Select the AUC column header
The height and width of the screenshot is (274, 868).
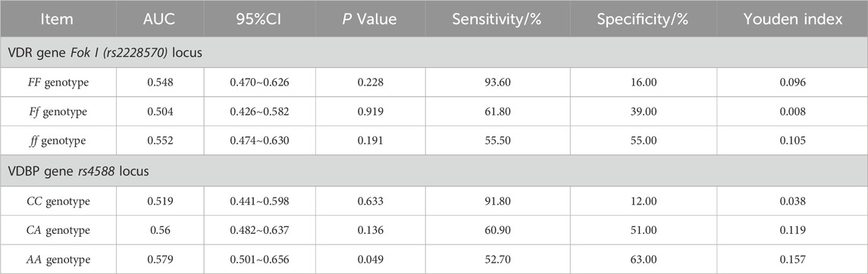[159, 19]
